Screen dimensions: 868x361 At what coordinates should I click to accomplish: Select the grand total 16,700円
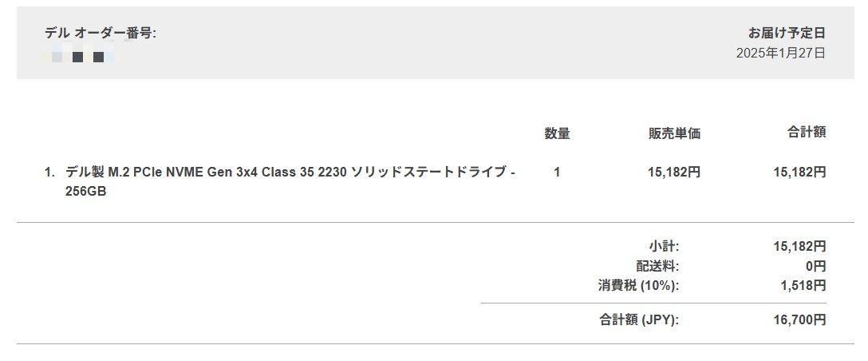pyautogui.click(x=799, y=320)
